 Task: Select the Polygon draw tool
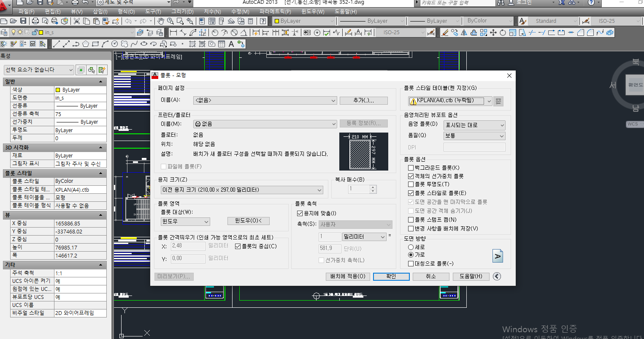click(86, 44)
